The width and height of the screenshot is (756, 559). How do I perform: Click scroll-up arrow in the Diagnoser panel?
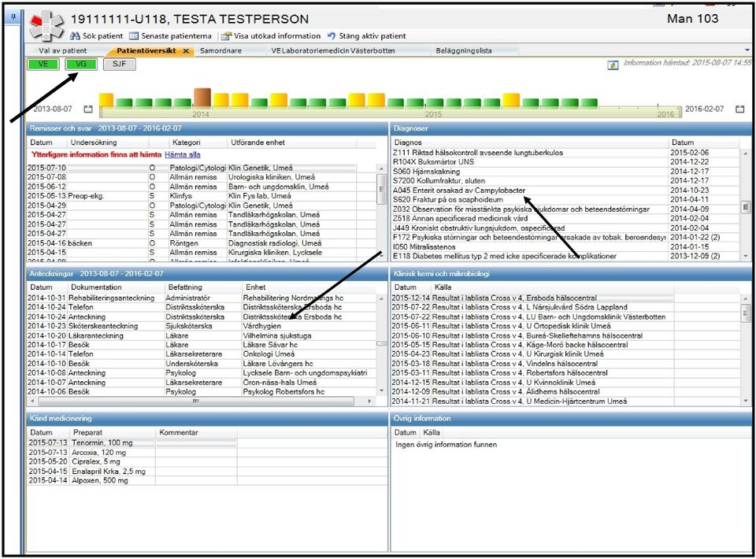(746, 154)
